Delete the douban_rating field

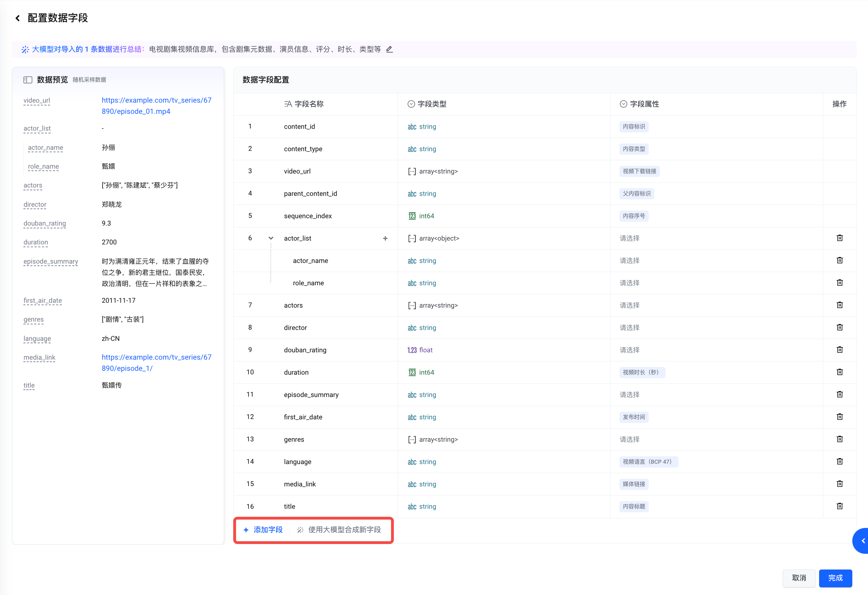tap(839, 350)
